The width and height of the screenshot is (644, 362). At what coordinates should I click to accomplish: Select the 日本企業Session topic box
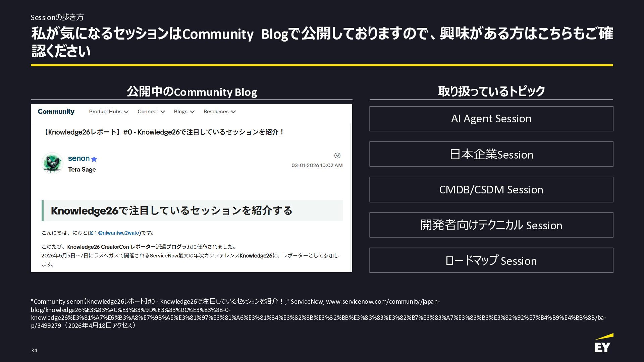coord(491,154)
